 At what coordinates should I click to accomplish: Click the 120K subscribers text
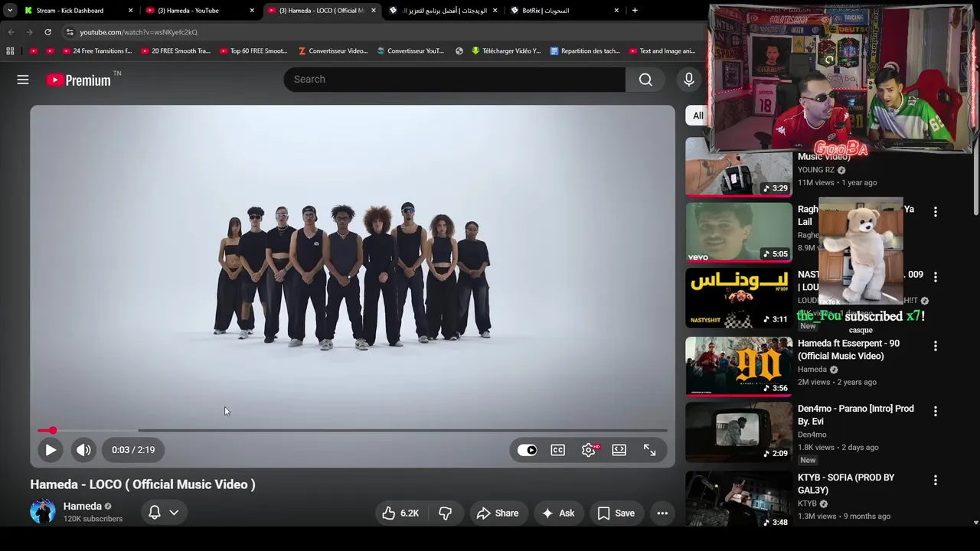tap(93, 519)
